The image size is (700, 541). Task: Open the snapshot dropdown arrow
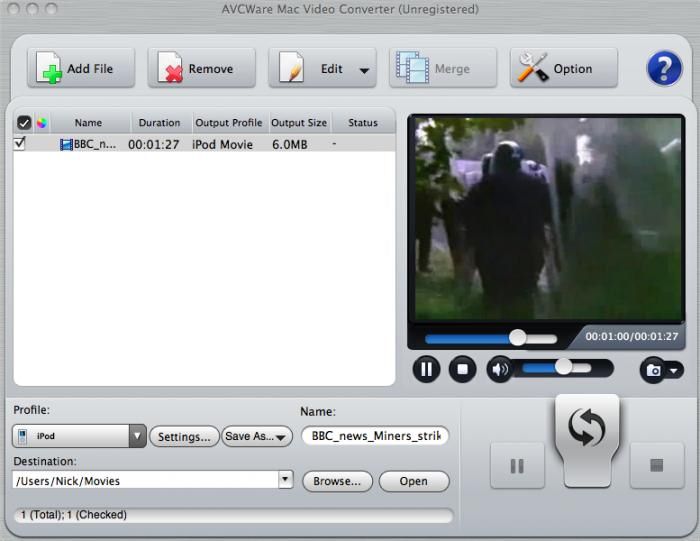(674, 370)
